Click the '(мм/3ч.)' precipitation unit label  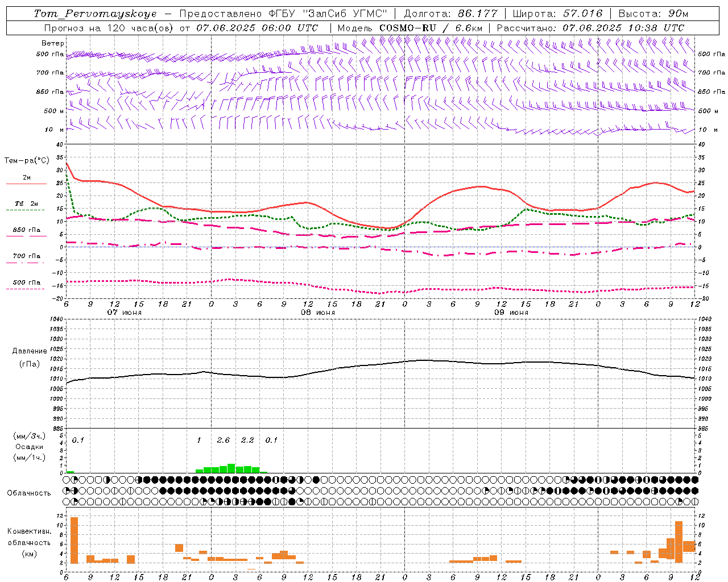click(30, 436)
